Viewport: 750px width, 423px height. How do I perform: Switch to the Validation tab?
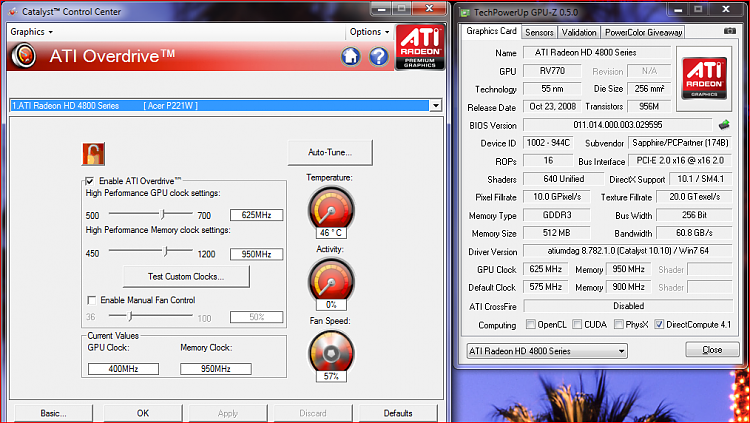pyautogui.click(x=579, y=33)
